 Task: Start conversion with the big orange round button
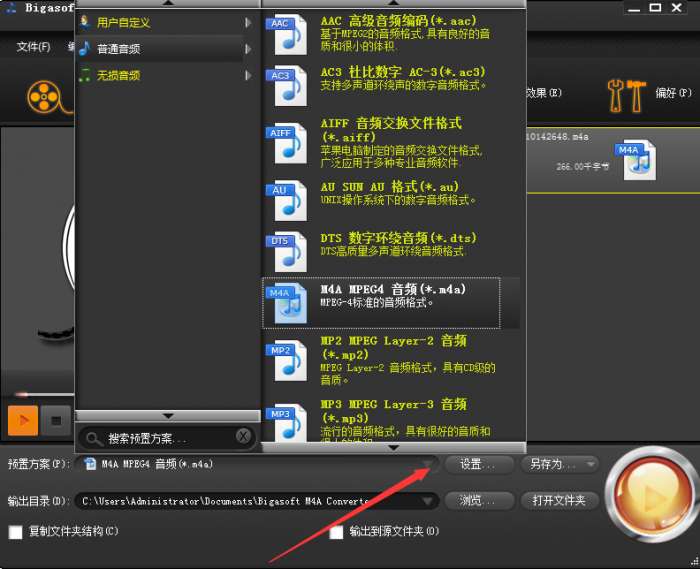(x=650, y=493)
